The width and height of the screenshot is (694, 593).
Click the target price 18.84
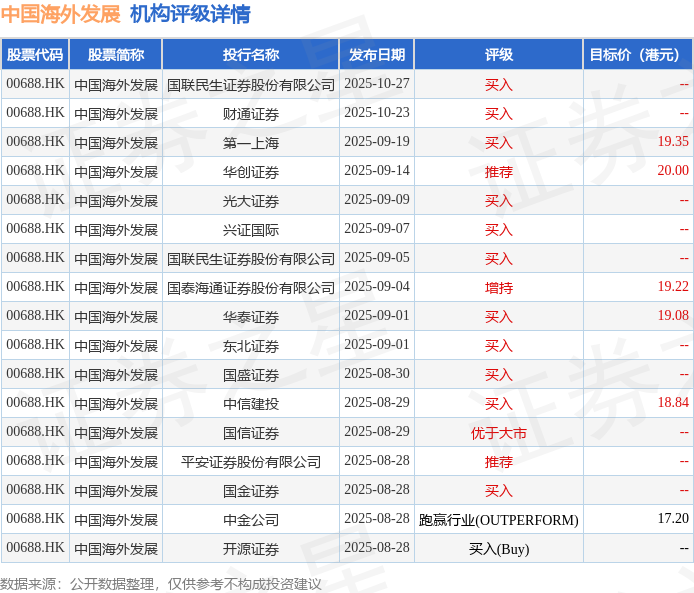point(673,402)
